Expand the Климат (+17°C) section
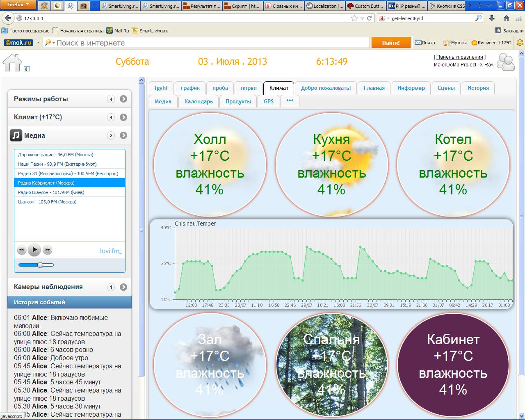 (x=123, y=117)
